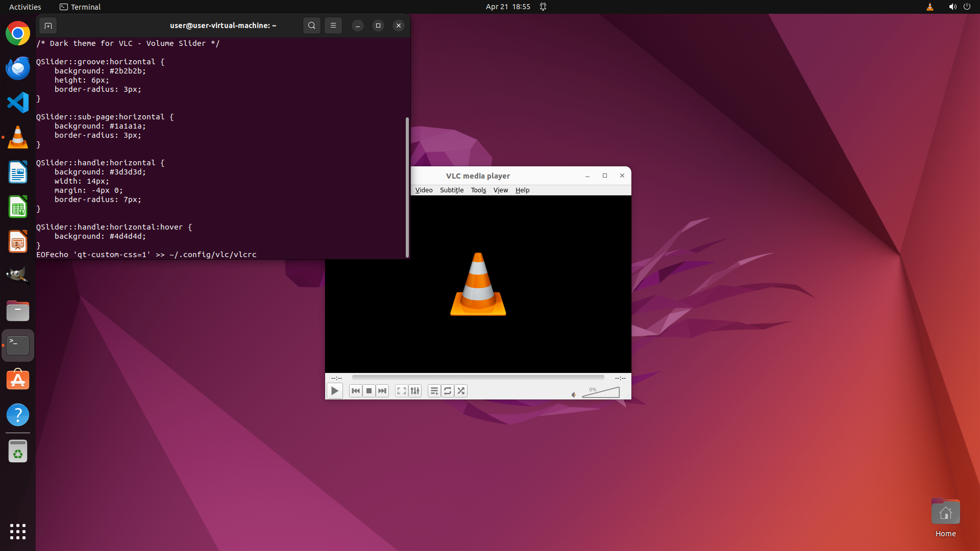Open the terminal hamburger menu
The width and height of the screenshot is (980, 551).
(333, 26)
